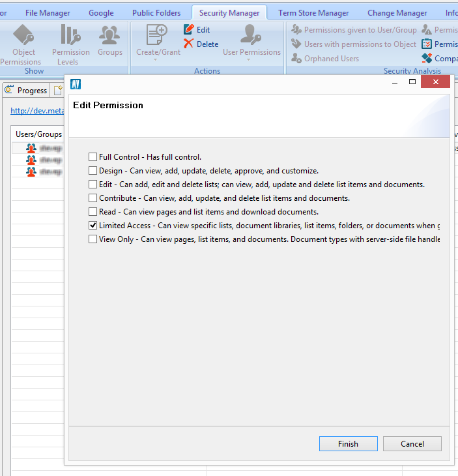Show Groups in Security Manager
The height and width of the screenshot is (476, 458).
110,41
